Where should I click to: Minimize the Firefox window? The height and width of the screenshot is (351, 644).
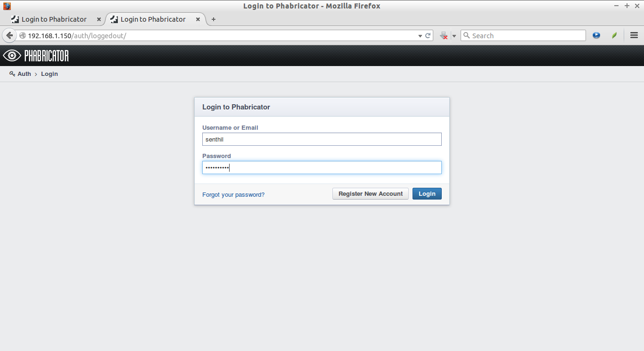tap(616, 6)
